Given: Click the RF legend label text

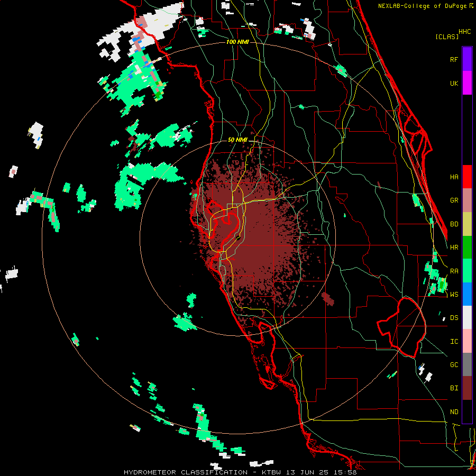Looking at the screenshot, I should [454, 59].
